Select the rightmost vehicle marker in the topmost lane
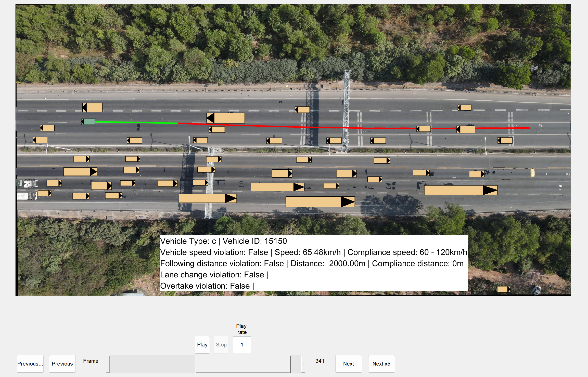 (464, 108)
